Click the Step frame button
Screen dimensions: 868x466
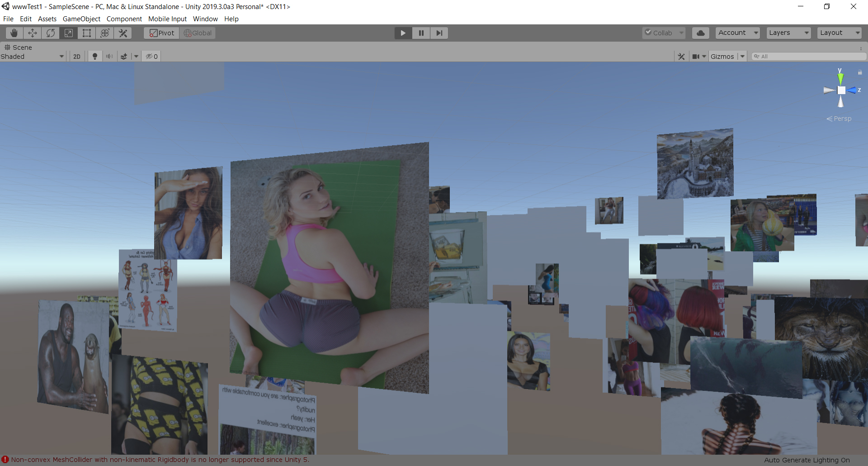pyautogui.click(x=439, y=33)
